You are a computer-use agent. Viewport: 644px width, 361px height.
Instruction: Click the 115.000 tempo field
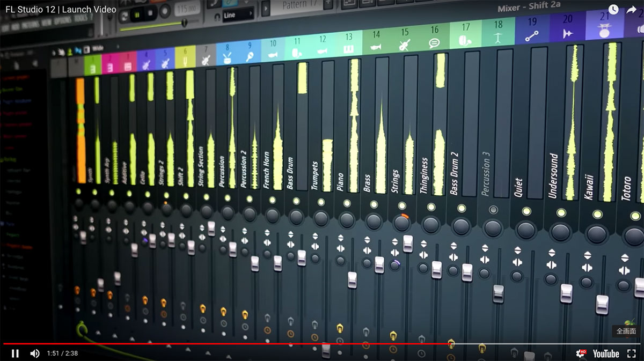pyautogui.click(x=187, y=9)
